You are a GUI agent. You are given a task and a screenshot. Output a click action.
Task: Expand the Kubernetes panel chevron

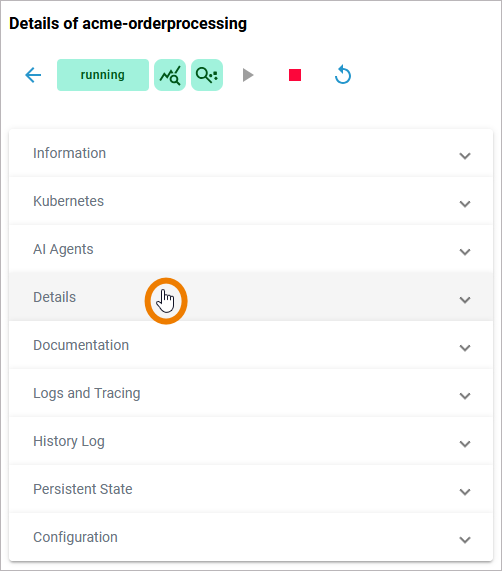coord(465,204)
